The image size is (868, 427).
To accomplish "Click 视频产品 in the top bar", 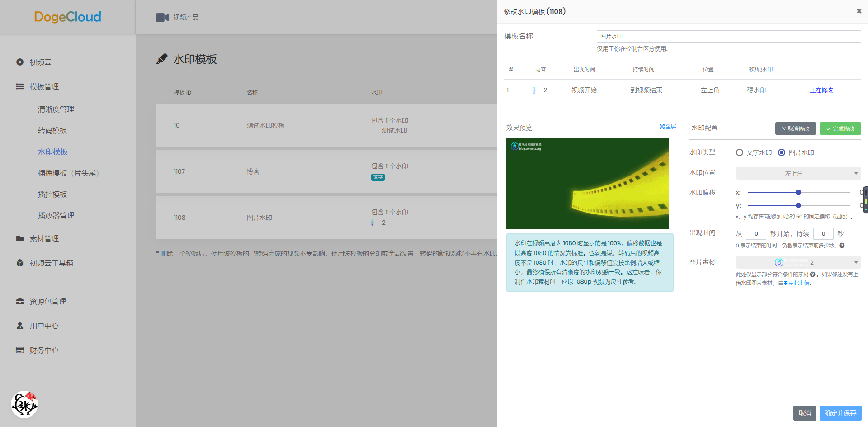I will 186,17.
